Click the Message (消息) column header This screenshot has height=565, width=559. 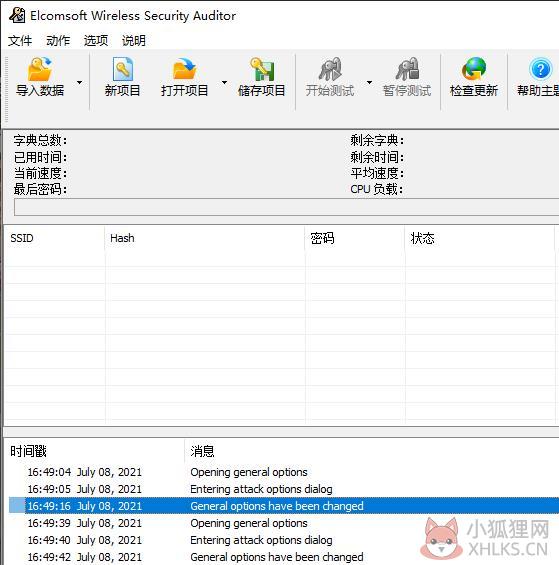372,451
